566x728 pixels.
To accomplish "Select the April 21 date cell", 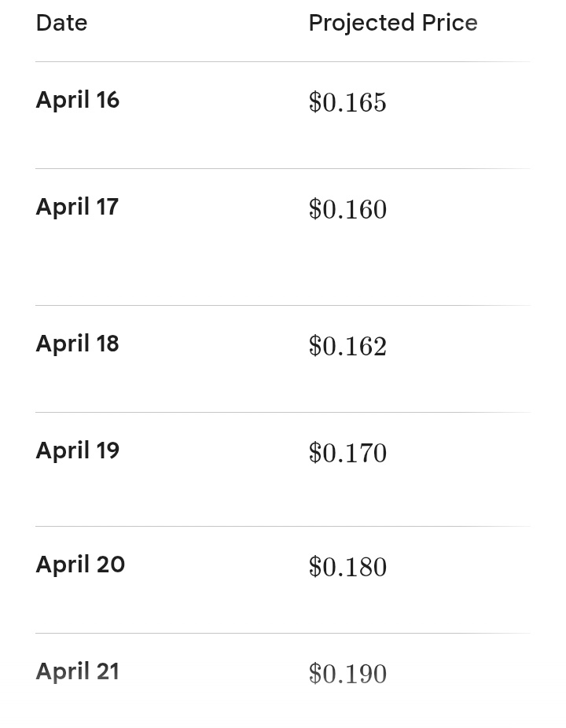I will [x=77, y=671].
